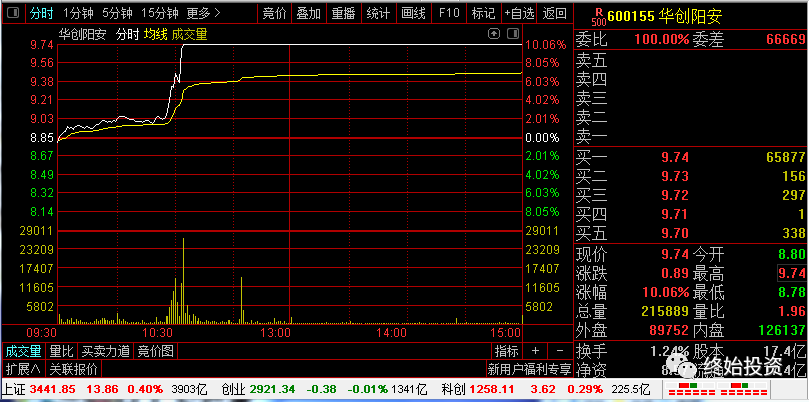Select the 15分钟 chart period
The height and width of the screenshot is (402, 809).
pos(160,13)
